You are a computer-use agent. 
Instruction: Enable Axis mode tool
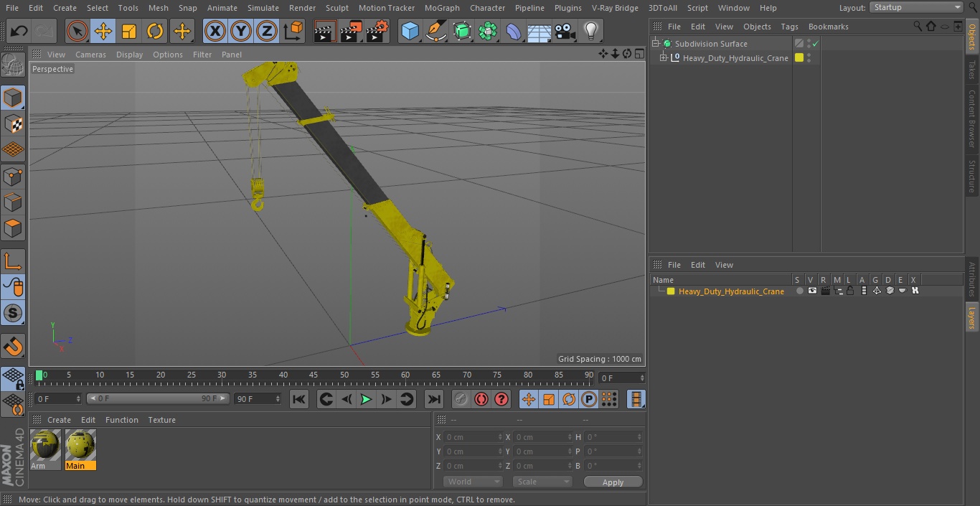(13, 261)
